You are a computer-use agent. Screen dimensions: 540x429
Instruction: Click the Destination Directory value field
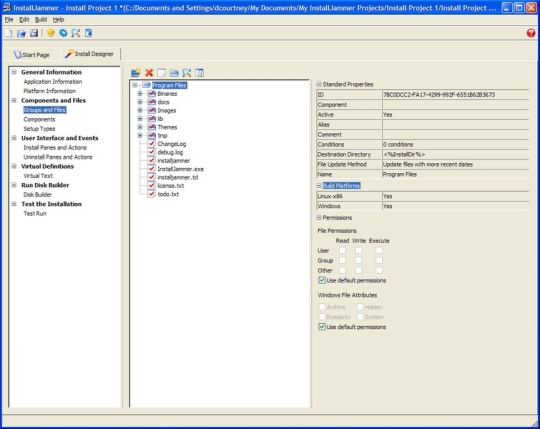pyautogui.click(x=455, y=154)
